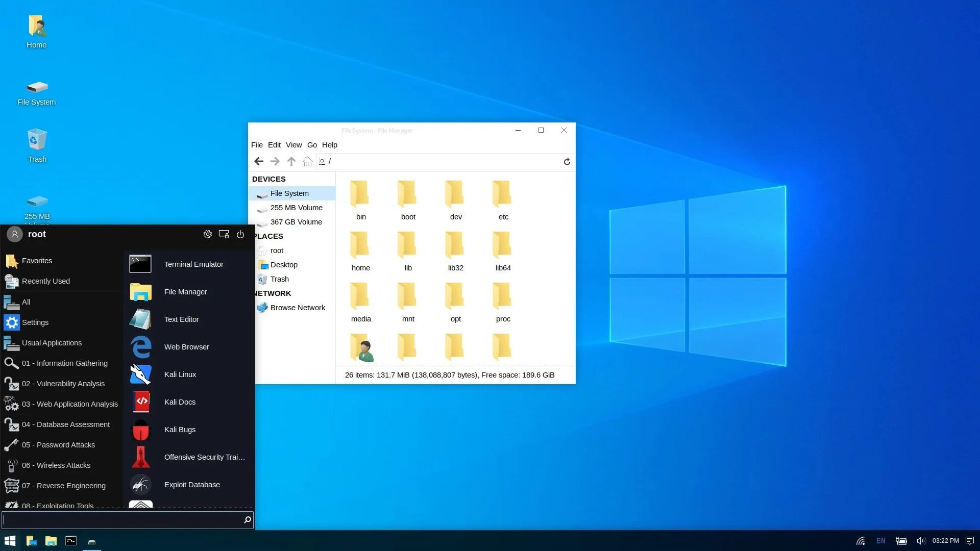Select 07 - Reverse Engineering category
The image size is (980, 551).
[x=62, y=486]
